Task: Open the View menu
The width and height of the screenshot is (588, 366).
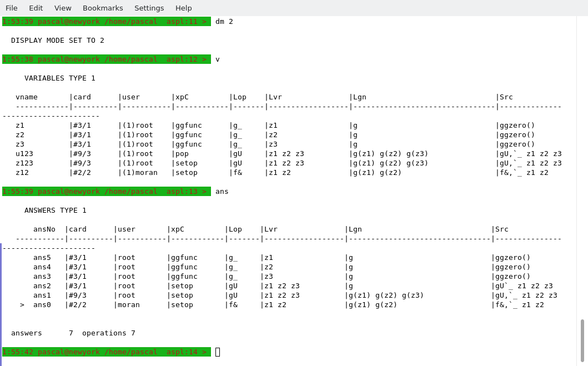Action: point(63,8)
